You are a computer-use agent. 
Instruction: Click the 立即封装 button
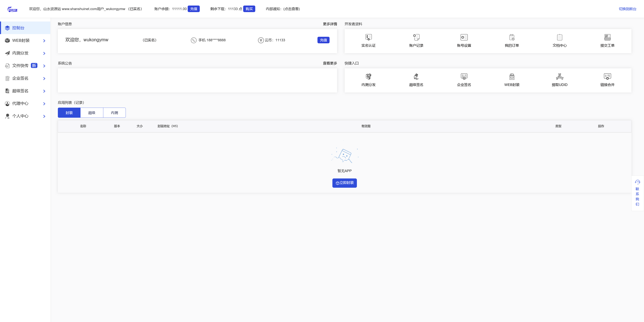pyautogui.click(x=344, y=183)
